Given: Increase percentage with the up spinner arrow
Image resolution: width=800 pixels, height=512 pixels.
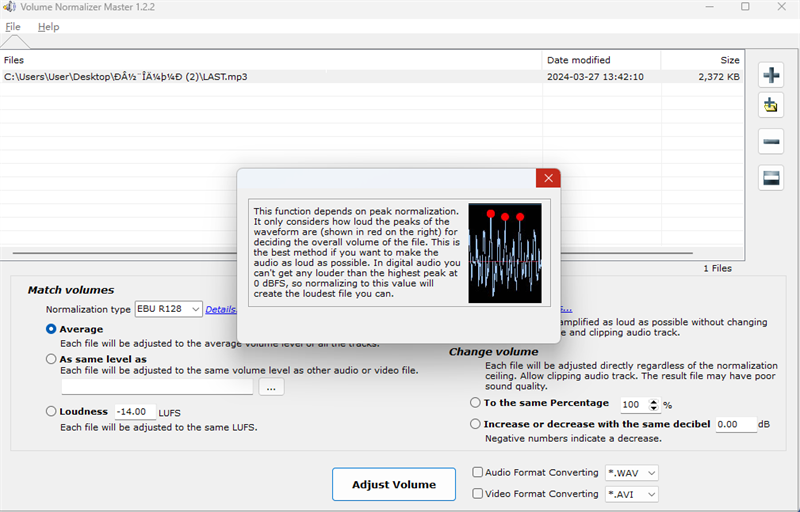Looking at the screenshot, I should 654,402.
